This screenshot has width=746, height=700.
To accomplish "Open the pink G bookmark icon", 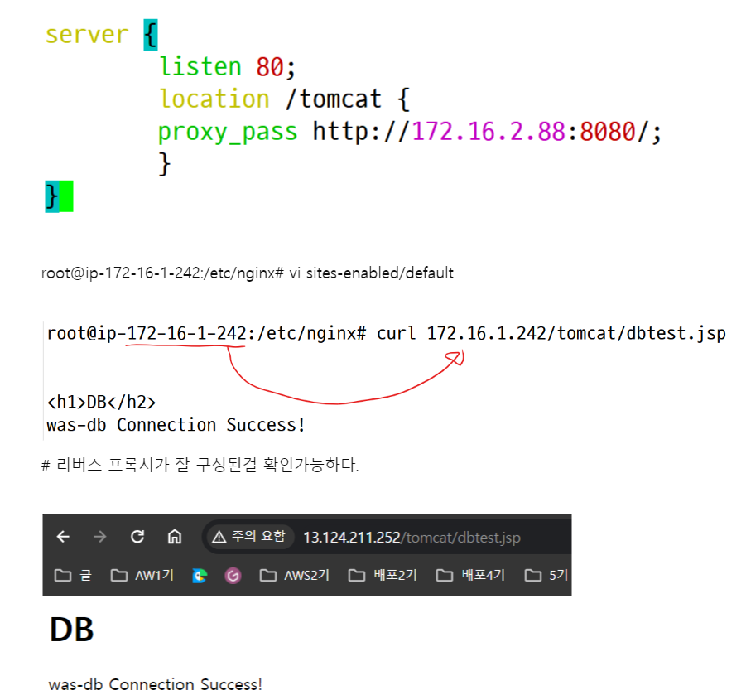I will [233, 576].
